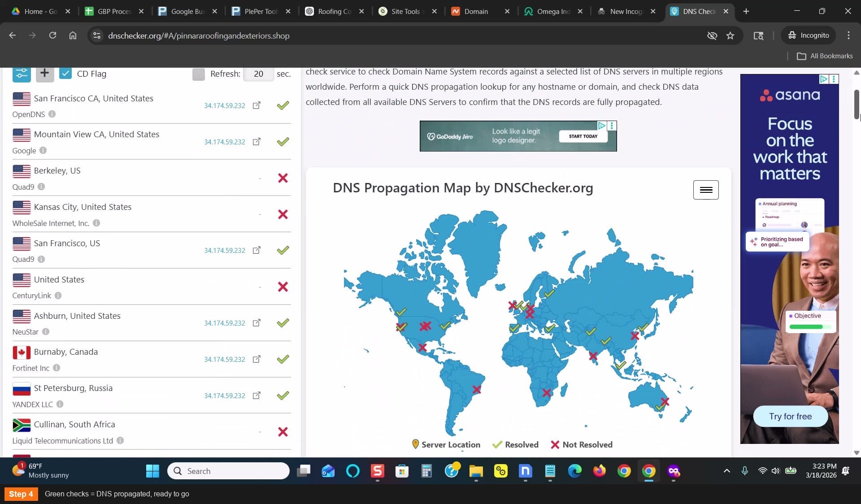View site information icon in address bar
Image resolution: width=861 pixels, height=504 pixels.
[96, 35]
